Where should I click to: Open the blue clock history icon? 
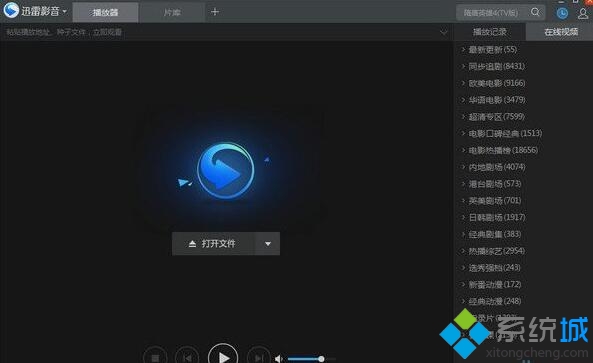coord(562,13)
